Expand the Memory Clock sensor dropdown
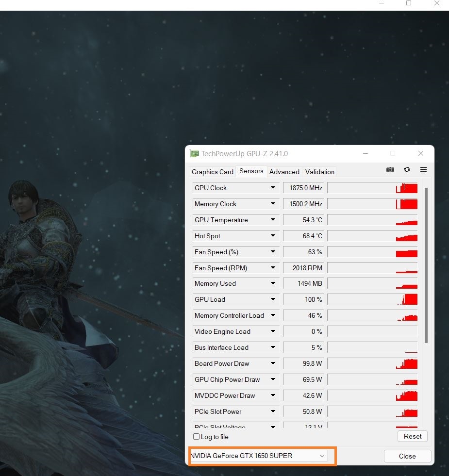 click(273, 204)
